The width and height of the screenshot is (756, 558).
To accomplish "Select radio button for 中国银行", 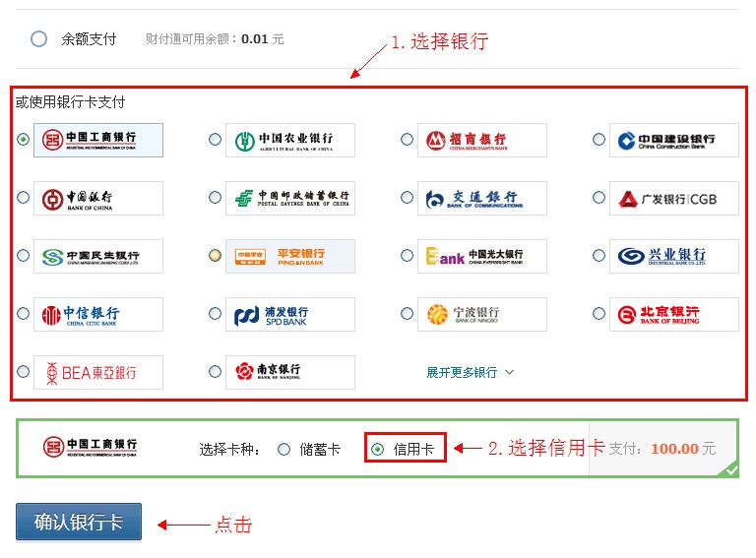I will (23, 198).
